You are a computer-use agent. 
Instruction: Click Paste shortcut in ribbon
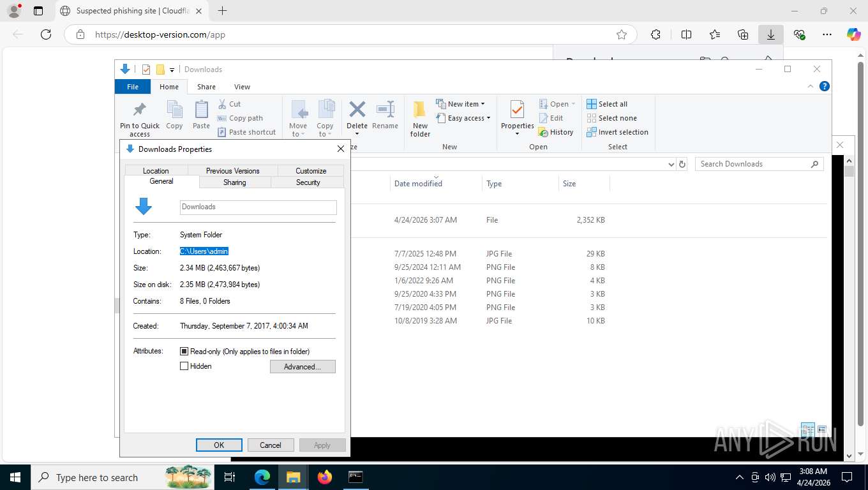click(246, 132)
